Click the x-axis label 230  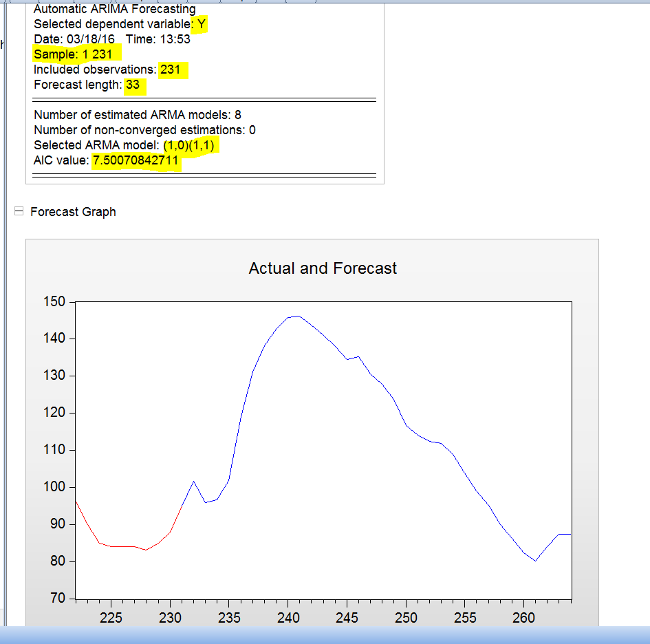[170, 618]
